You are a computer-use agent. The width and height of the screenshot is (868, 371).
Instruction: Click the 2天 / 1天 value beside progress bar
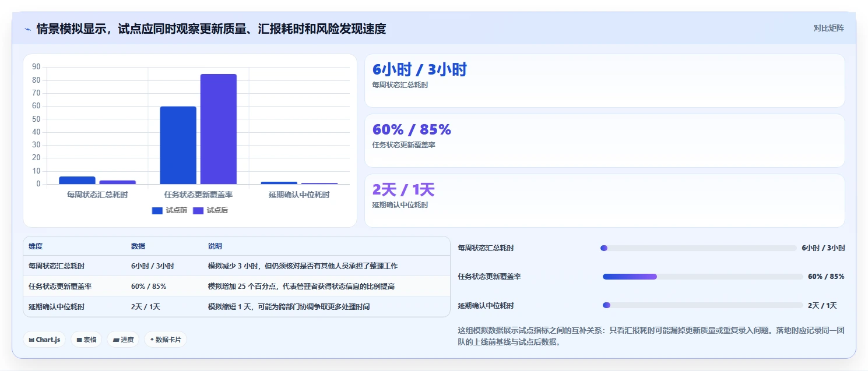(x=823, y=305)
